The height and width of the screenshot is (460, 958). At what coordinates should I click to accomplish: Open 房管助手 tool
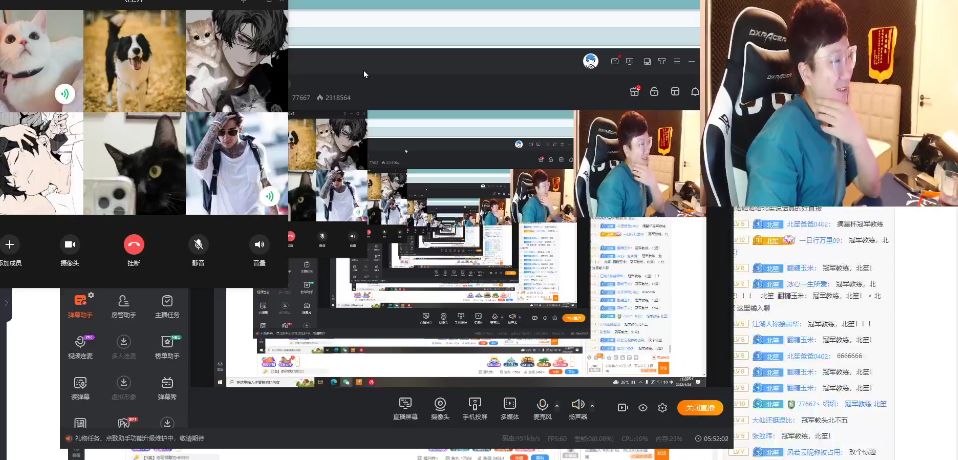pos(123,307)
